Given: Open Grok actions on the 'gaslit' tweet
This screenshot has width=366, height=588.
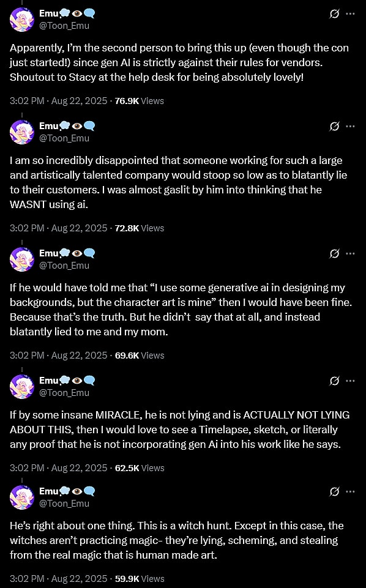Looking at the screenshot, I should 334,127.
